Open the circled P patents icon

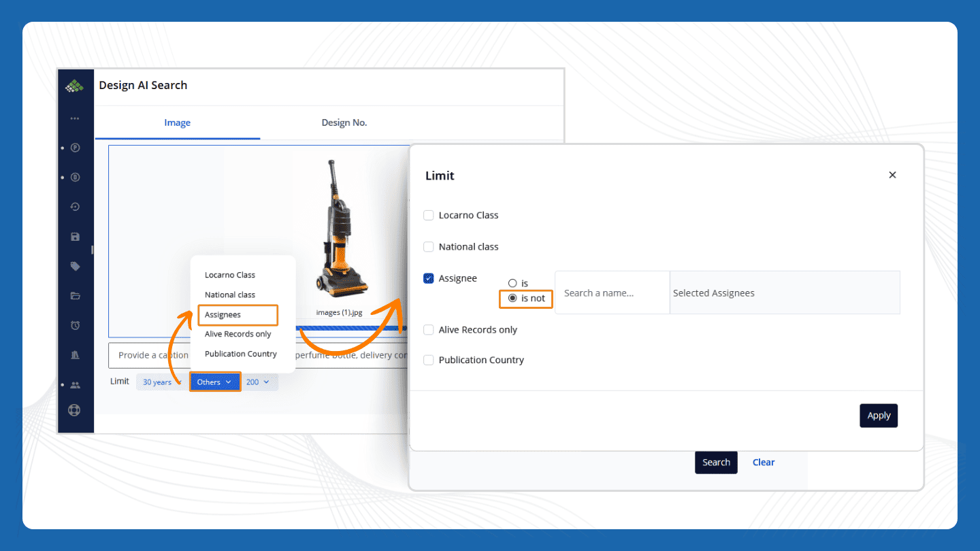point(76,148)
